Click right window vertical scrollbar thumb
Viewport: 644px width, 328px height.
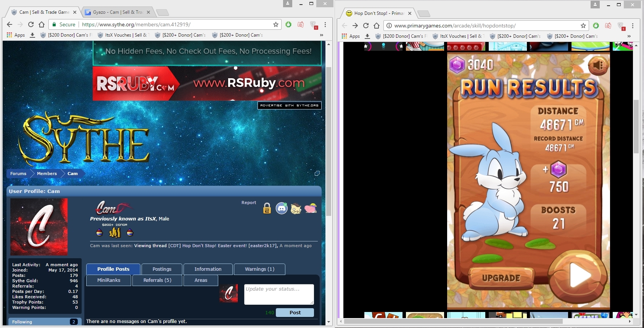click(636, 126)
